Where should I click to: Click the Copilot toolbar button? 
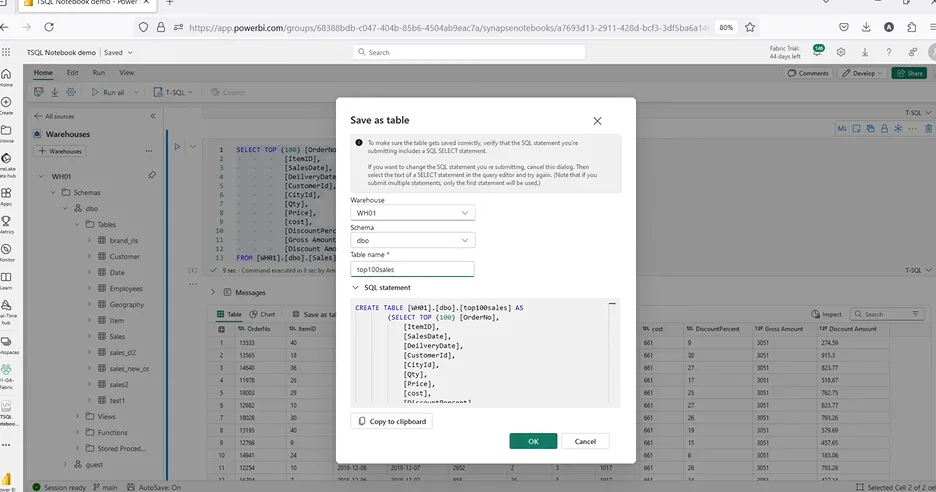[x=227, y=92]
